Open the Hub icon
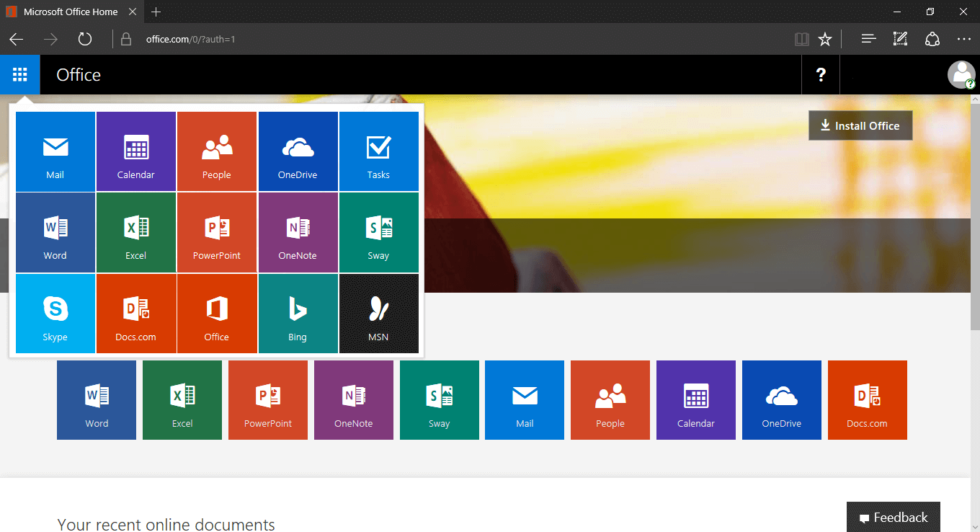The image size is (980, 532). tap(869, 39)
